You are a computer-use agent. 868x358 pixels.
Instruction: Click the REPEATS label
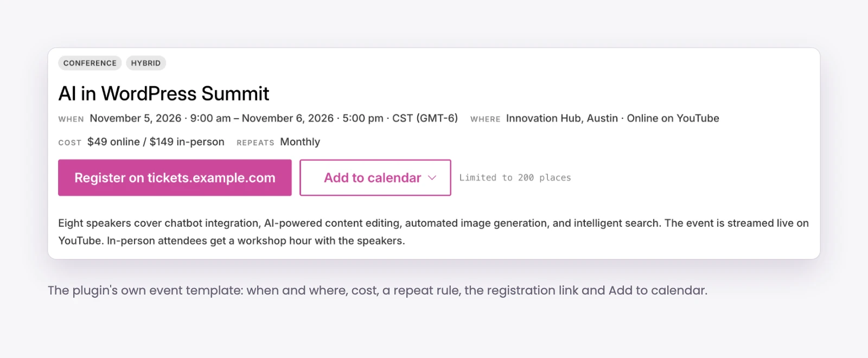(x=256, y=143)
